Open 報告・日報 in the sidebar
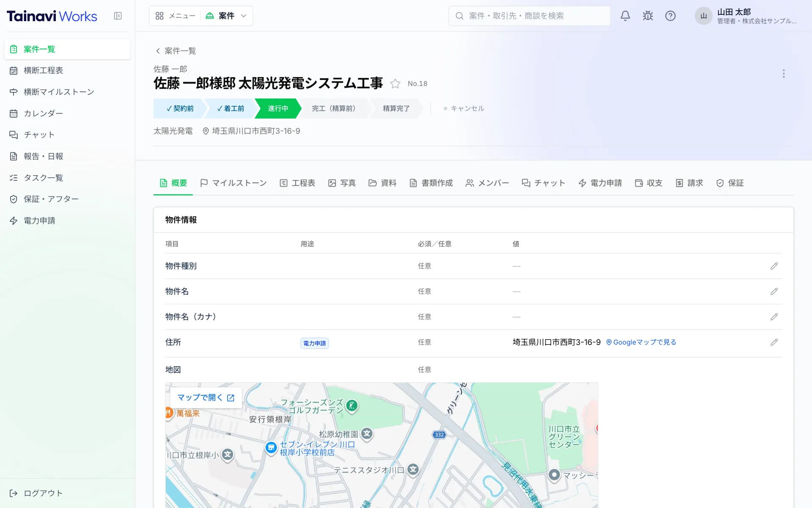 (x=67, y=157)
